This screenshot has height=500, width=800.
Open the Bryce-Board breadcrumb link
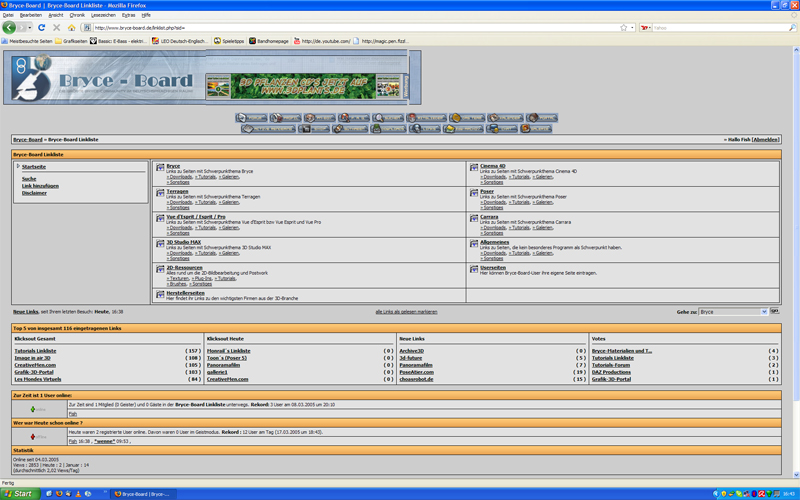click(28, 139)
